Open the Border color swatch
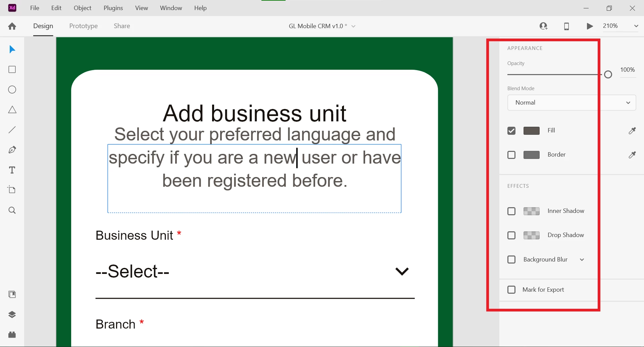The image size is (644, 347). [532, 155]
